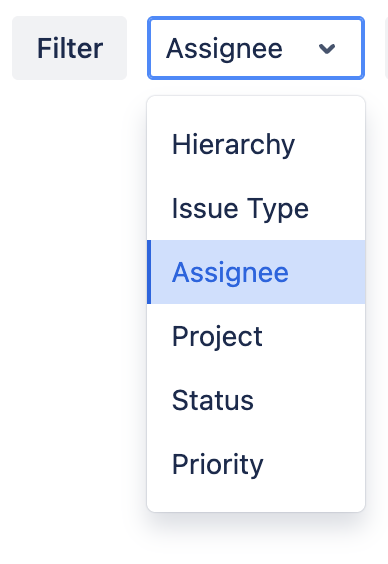This screenshot has width=388, height=564.
Task: Click the partially visible control right of Assignee
Action: (x=386, y=48)
